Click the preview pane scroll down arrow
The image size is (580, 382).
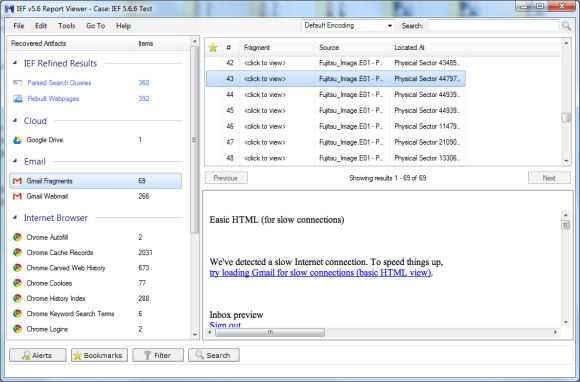click(x=566, y=322)
